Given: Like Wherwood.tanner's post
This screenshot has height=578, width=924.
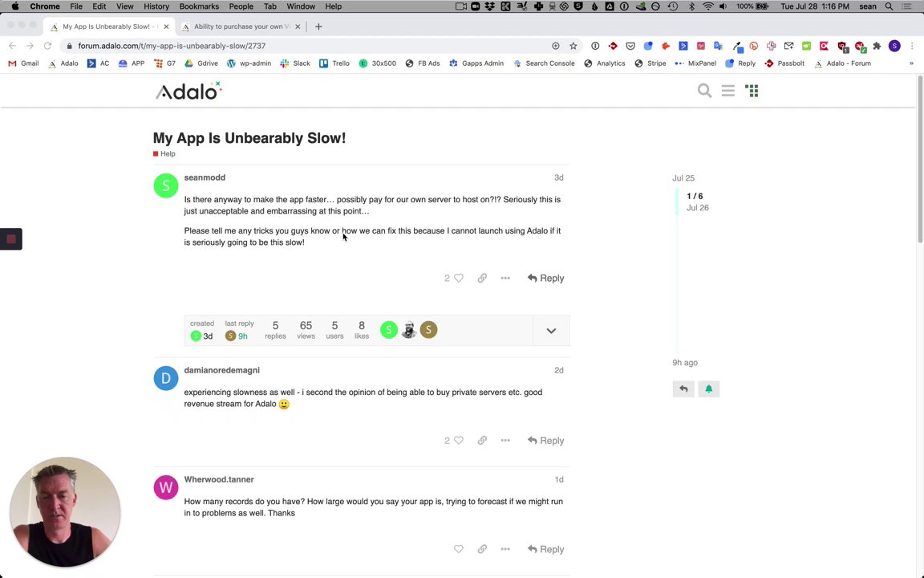Looking at the screenshot, I should coord(459,549).
